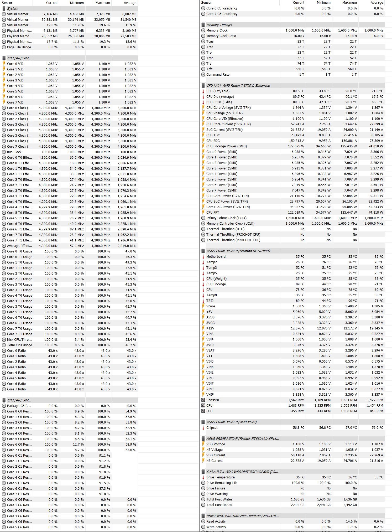Select the Memory Timings section header
Viewport: 392px width, 532px height.
pos(293,25)
